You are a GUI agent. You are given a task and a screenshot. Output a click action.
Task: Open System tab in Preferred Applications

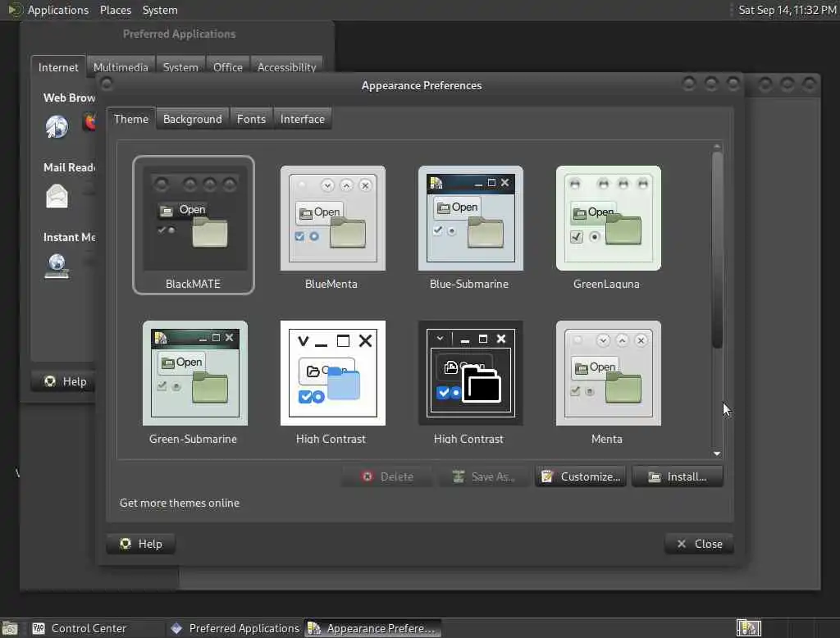(180, 67)
